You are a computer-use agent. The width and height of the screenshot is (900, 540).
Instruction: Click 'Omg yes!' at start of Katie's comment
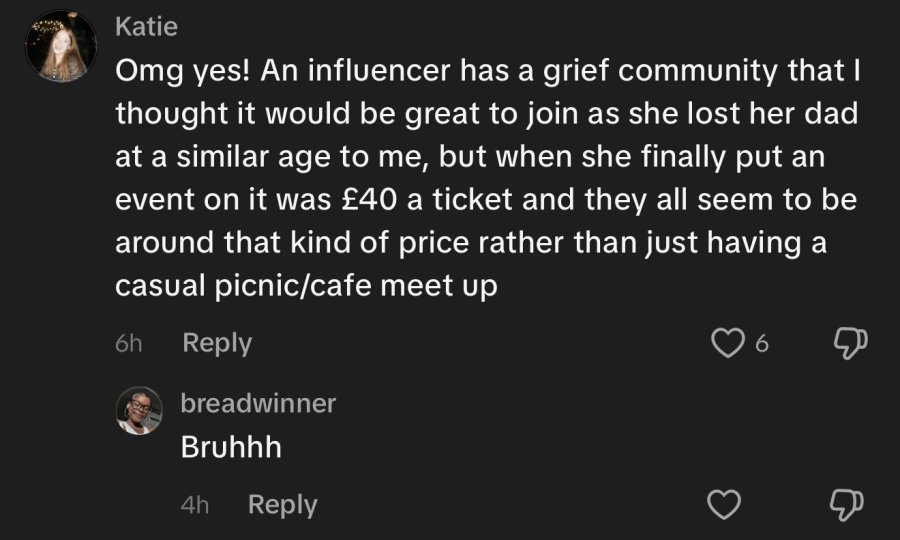183,71
